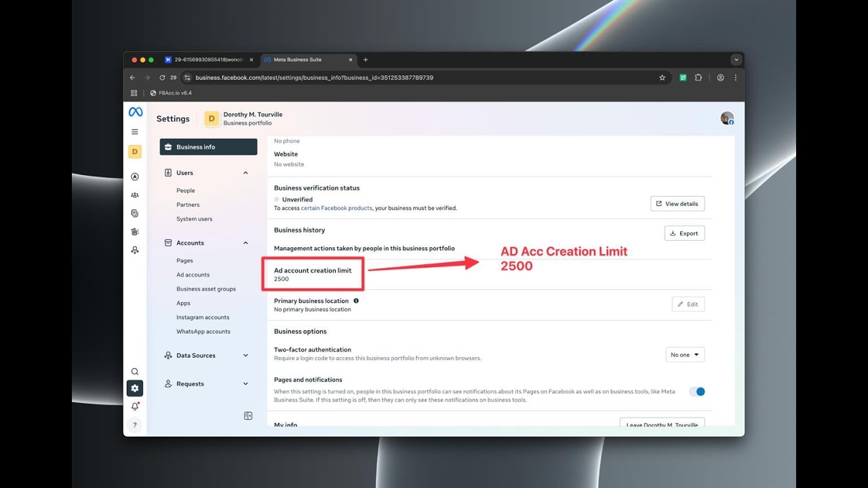Click Edit primary business location

[688, 304]
